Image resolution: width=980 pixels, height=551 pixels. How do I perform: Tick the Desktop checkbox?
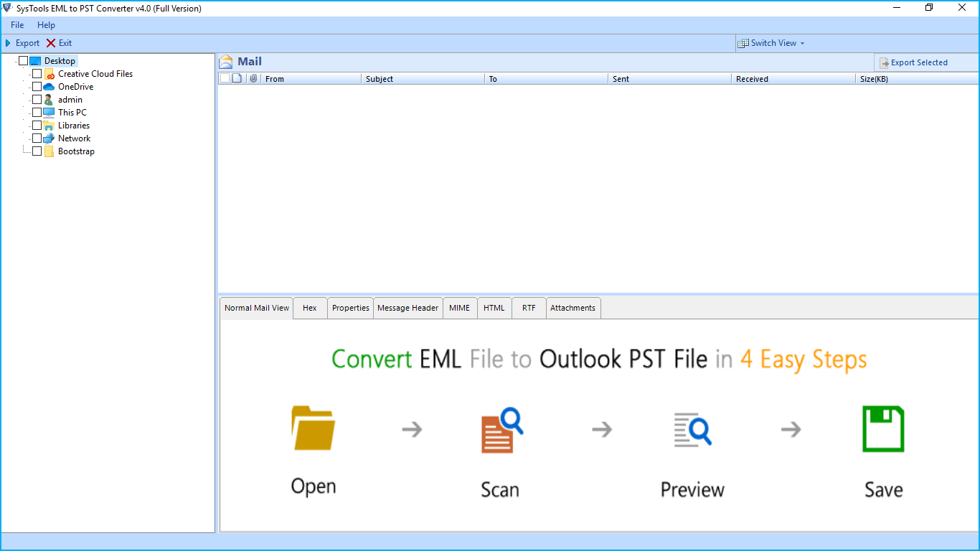[x=23, y=61]
